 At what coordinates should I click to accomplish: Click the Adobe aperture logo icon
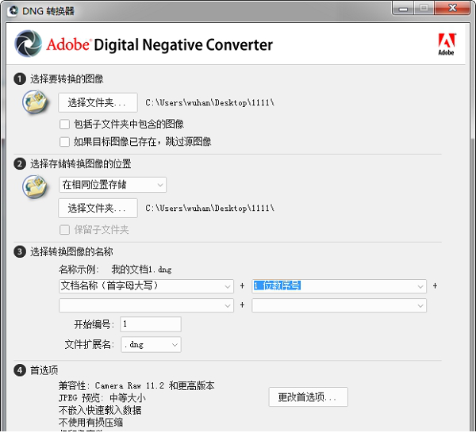point(29,44)
